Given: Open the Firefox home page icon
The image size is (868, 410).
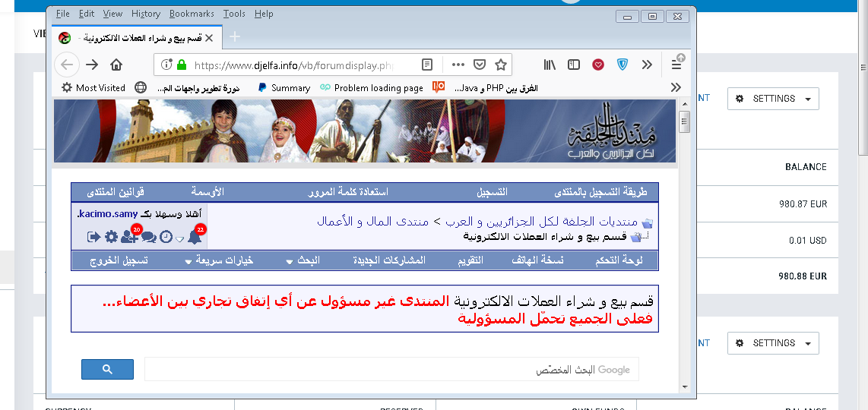Looking at the screenshot, I should point(116,65).
